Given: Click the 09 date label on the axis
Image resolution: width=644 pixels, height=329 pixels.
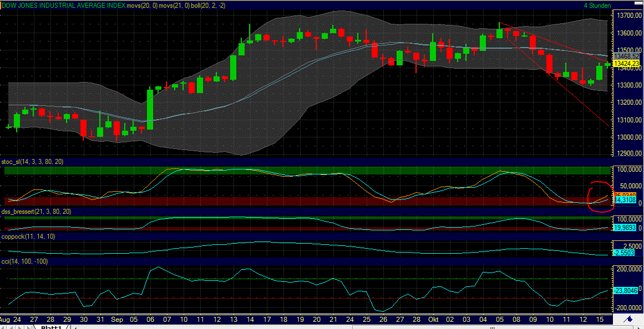Looking at the screenshot, I should click(533, 318).
